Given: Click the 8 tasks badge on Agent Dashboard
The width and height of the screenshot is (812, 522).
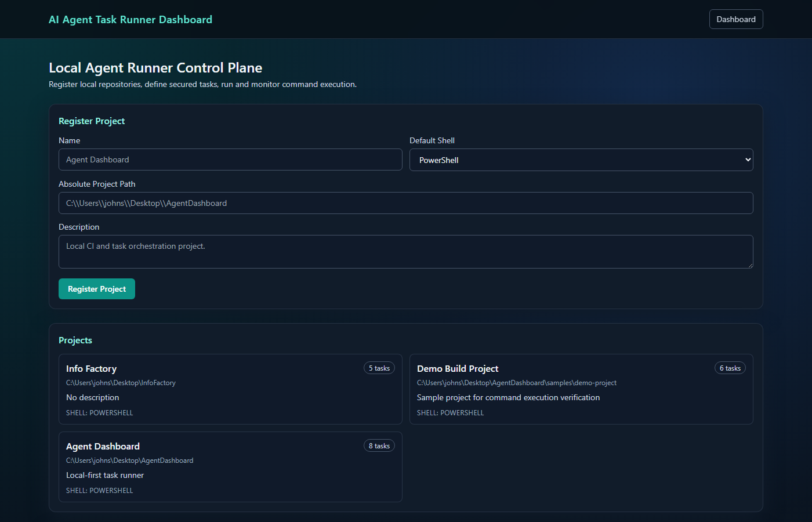Looking at the screenshot, I should tap(379, 445).
